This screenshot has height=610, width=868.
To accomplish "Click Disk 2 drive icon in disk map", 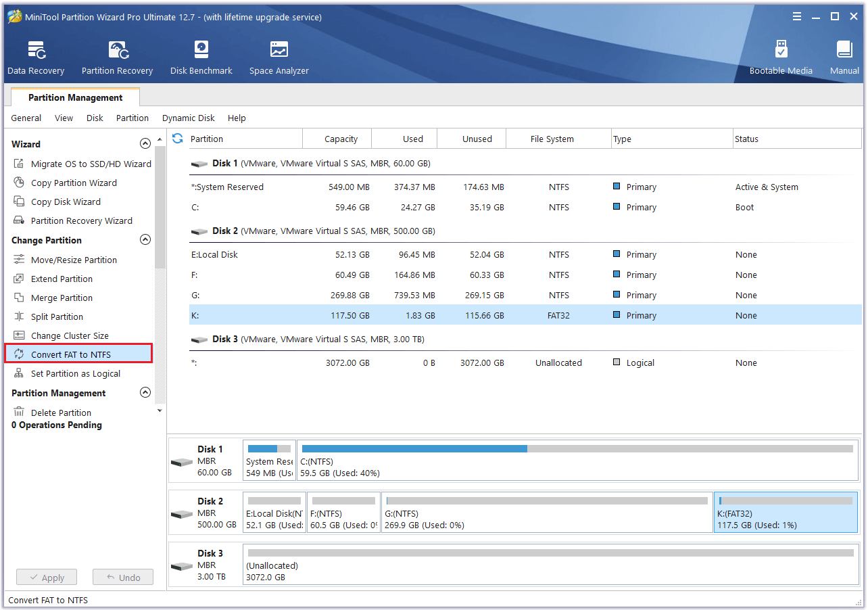I will pyautogui.click(x=182, y=514).
